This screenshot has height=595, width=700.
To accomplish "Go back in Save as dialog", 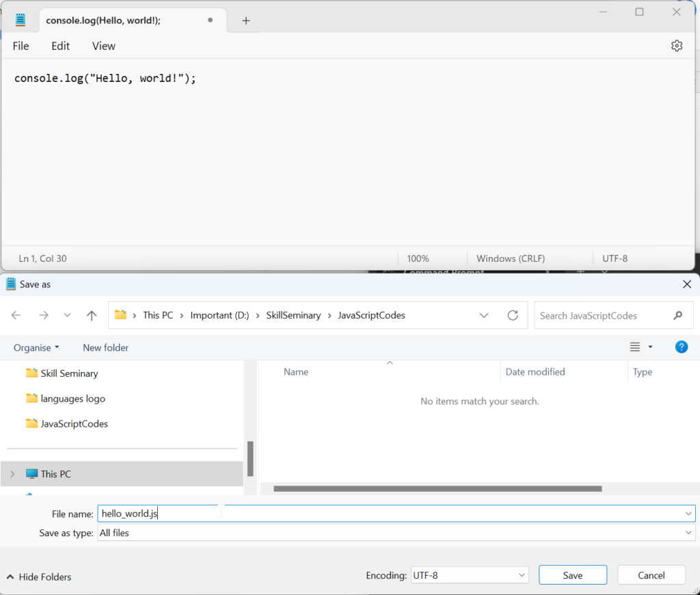I will 16,315.
